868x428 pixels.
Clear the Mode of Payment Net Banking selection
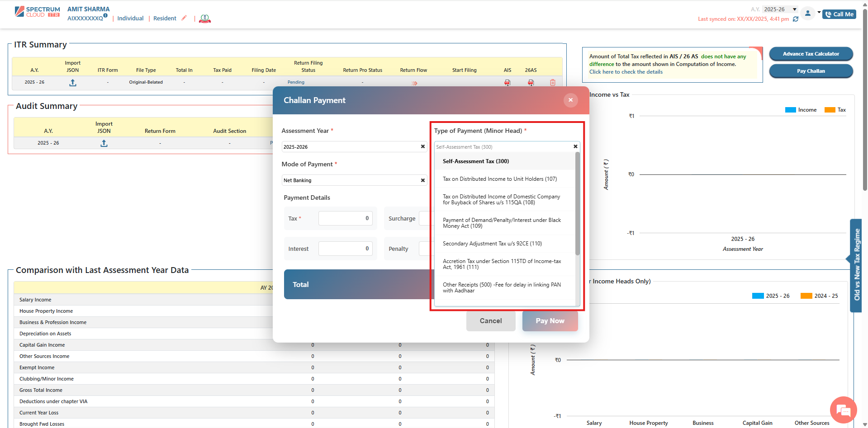(x=423, y=180)
